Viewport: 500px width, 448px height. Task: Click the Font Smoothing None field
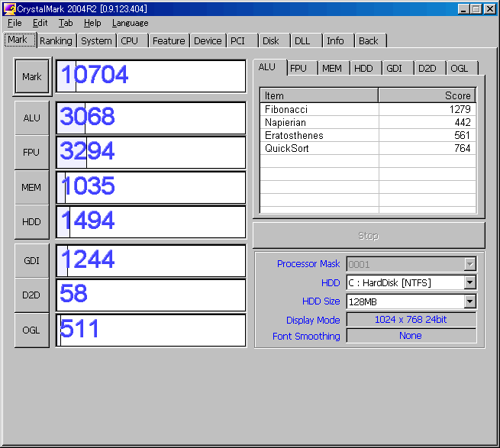(x=411, y=336)
